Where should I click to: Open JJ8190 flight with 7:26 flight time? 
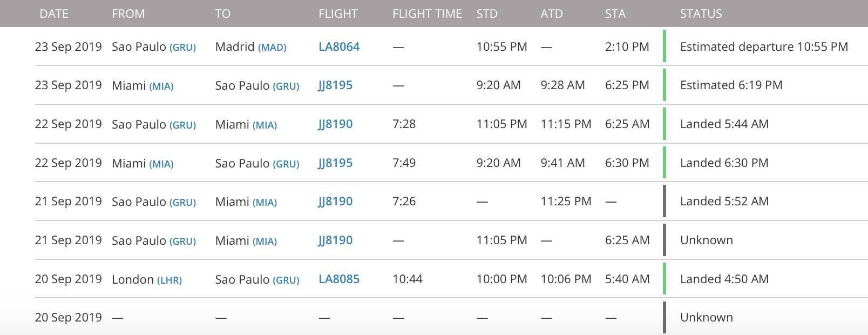(x=335, y=202)
